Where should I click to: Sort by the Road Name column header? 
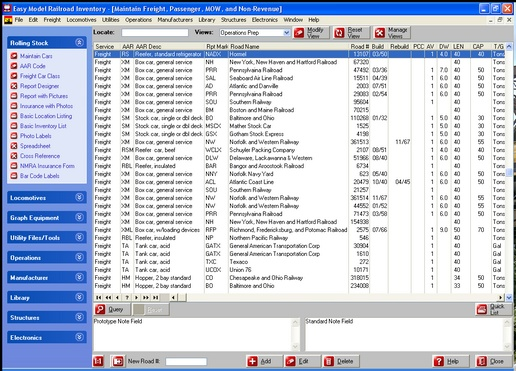(x=244, y=47)
